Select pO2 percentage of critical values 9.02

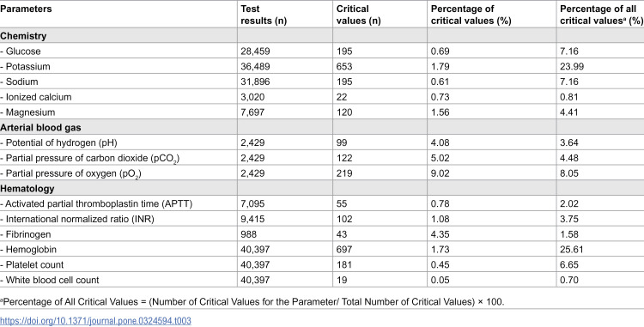click(440, 173)
